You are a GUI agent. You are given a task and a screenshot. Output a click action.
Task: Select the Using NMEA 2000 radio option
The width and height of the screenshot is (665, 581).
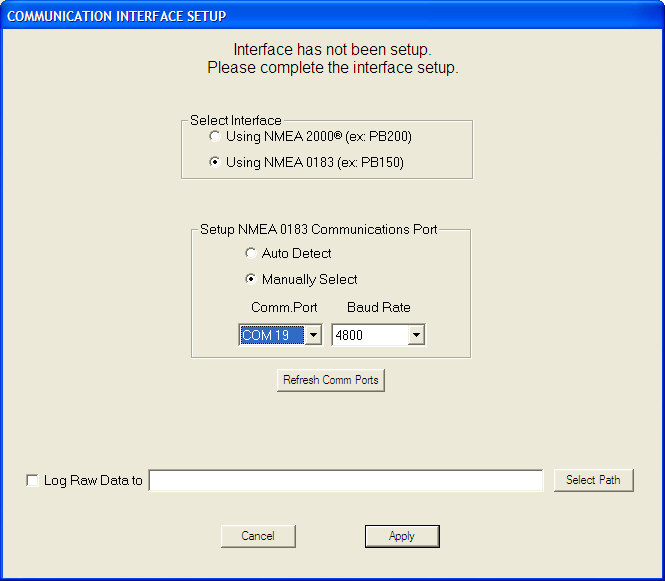coord(214,136)
